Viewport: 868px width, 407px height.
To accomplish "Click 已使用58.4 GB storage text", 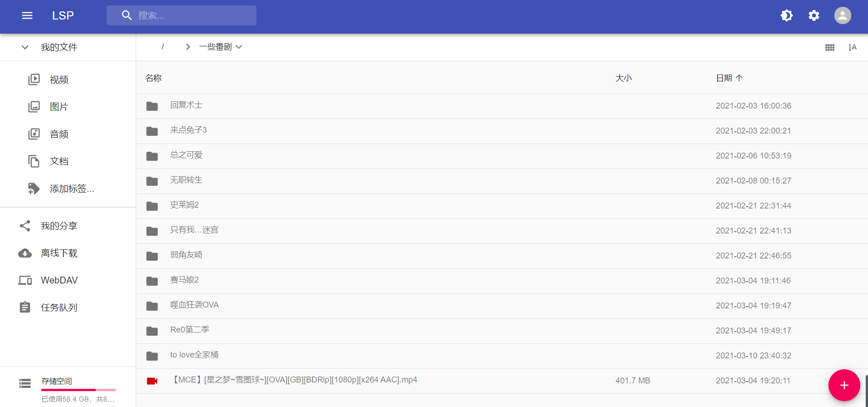I will [x=78, y=399].
